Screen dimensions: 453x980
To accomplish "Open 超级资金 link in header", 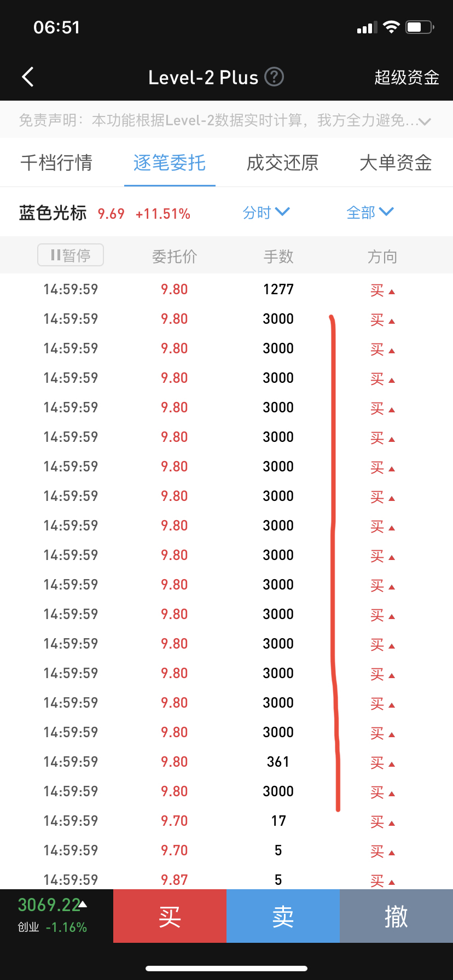I will [406, 78].
